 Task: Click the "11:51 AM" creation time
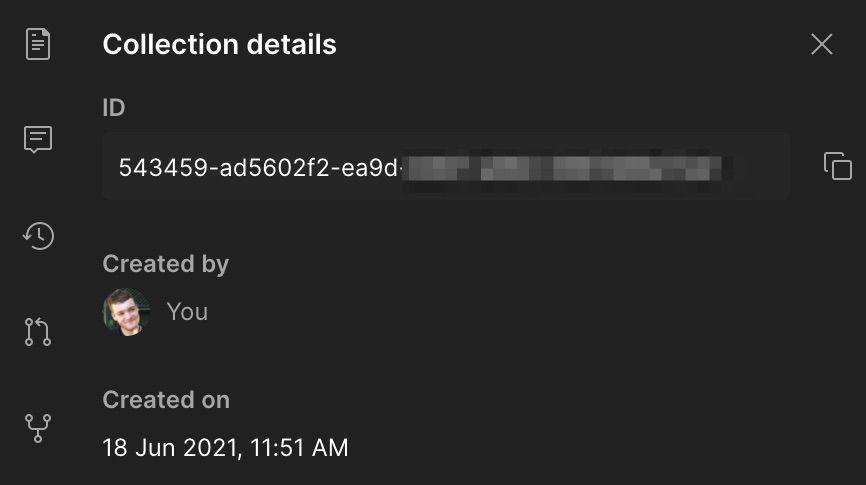tap(298, 447)
